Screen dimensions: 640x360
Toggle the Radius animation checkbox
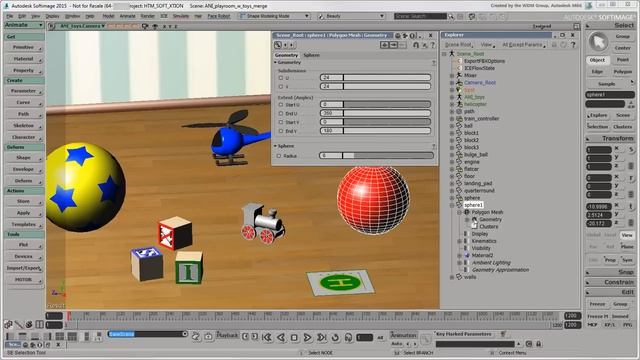coord(279,156)
